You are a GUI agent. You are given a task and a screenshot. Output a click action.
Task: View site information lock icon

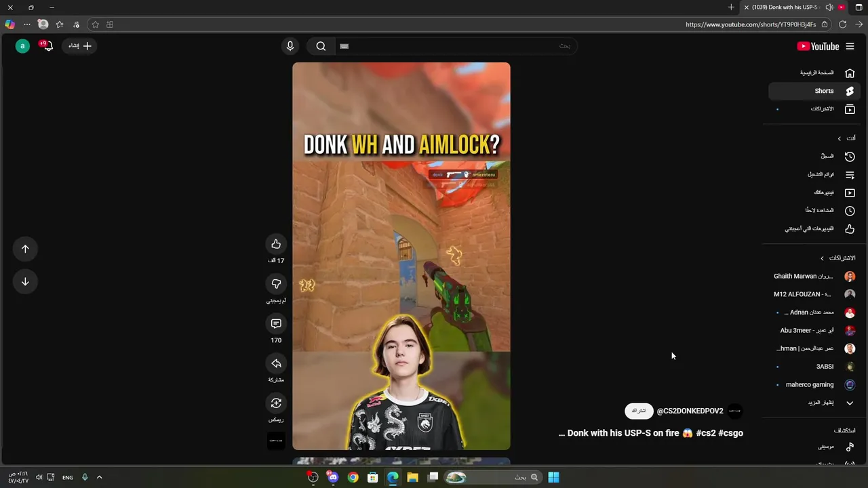click(825, 24)
